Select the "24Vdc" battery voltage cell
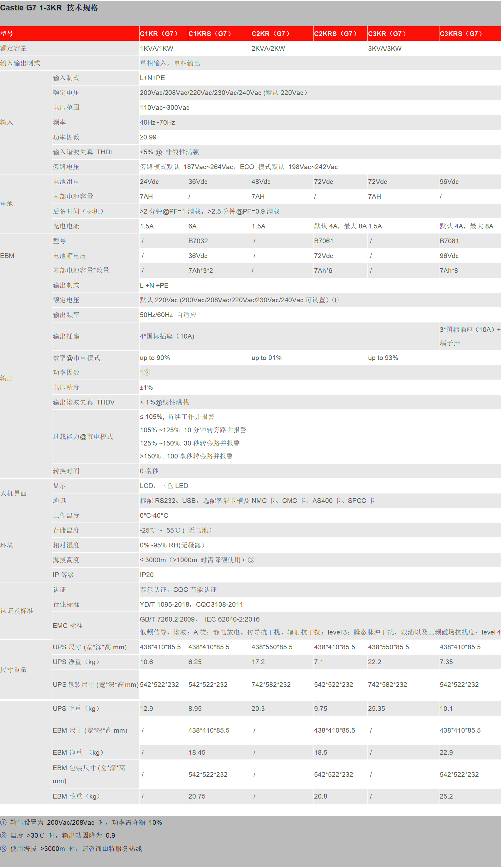 click(149, 181)
